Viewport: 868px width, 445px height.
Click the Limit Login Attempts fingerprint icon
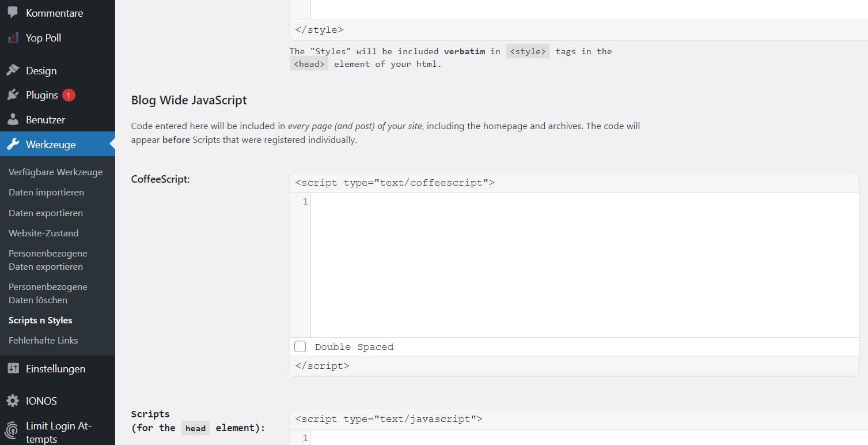(13, 431)
